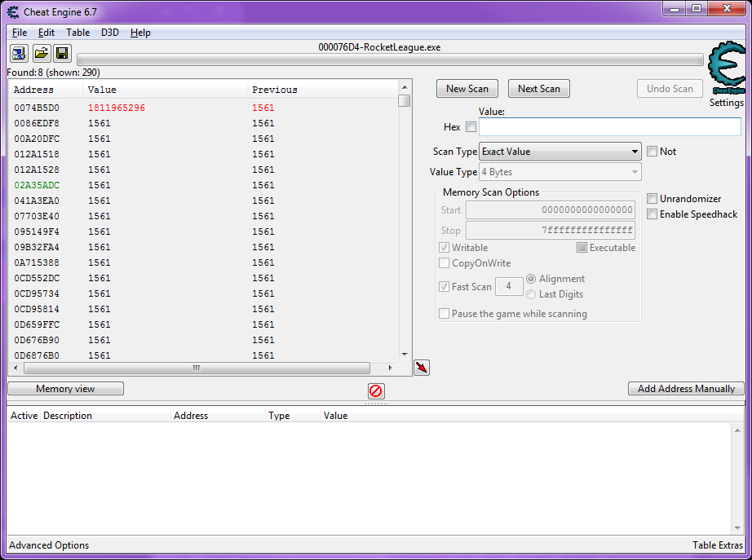Viewport: 752px width, 560px height.
Task: Click the Cheat Engine title bar icon
Action: coord(13,11)
